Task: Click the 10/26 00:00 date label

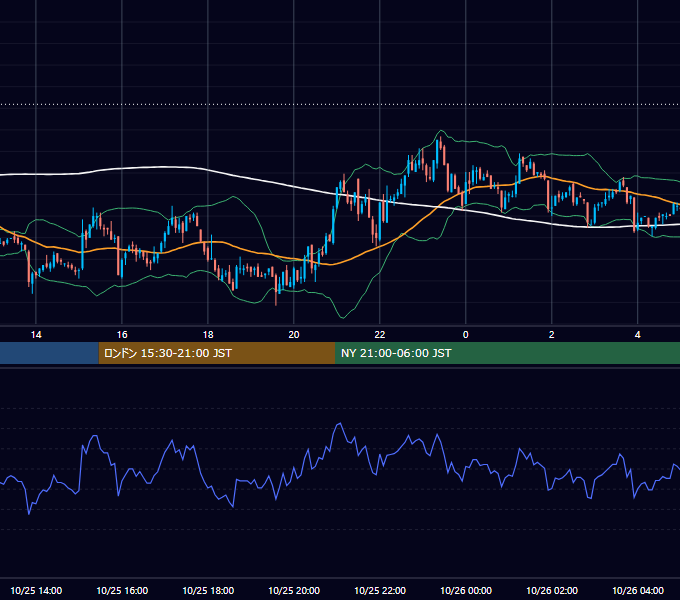Action: pos(465,590)
